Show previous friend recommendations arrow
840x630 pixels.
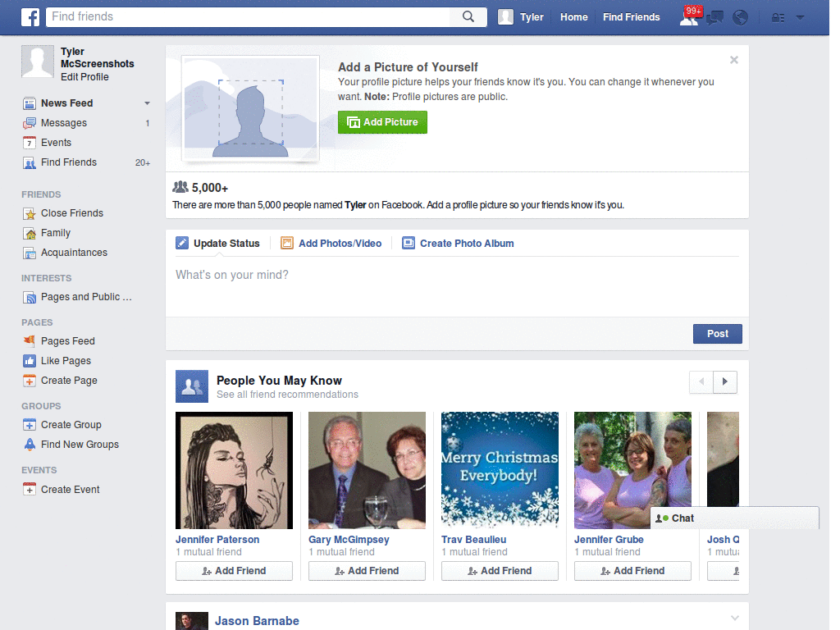[x=701, y=382]
